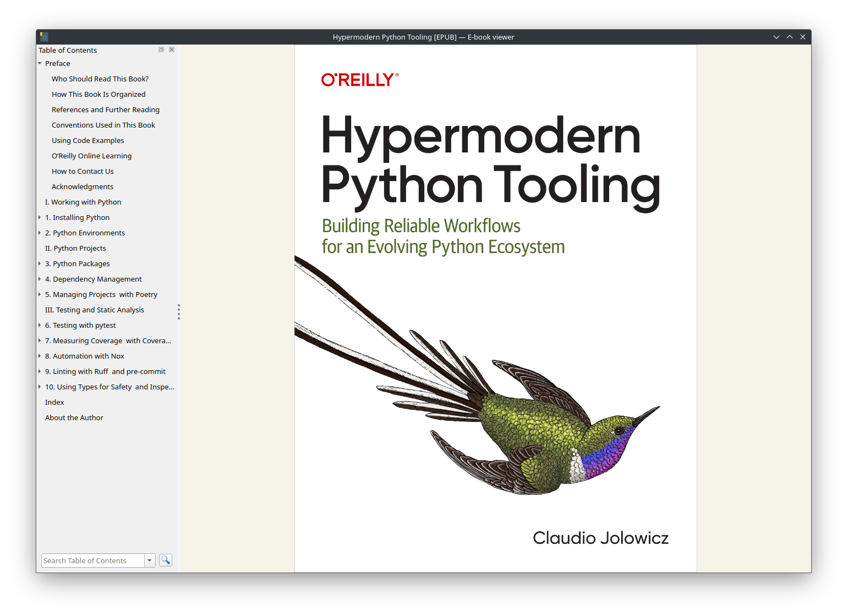Collapse the Preface section
Viewport: 848px width, 616px height.
pos(40,64)
